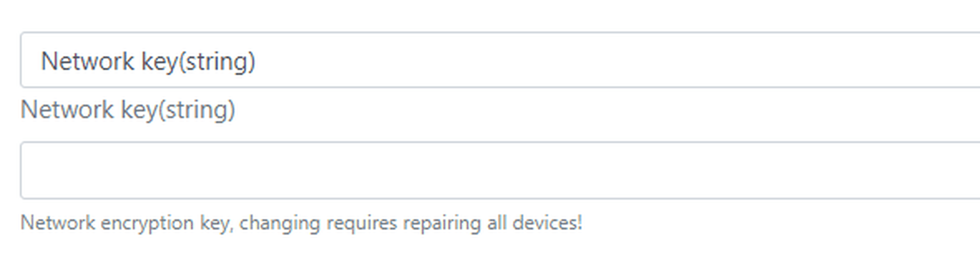The image size is (980, 256).
Task: Click the 'Network key(string)' label text
Action: pyautogui.click(x=128, y=110)
